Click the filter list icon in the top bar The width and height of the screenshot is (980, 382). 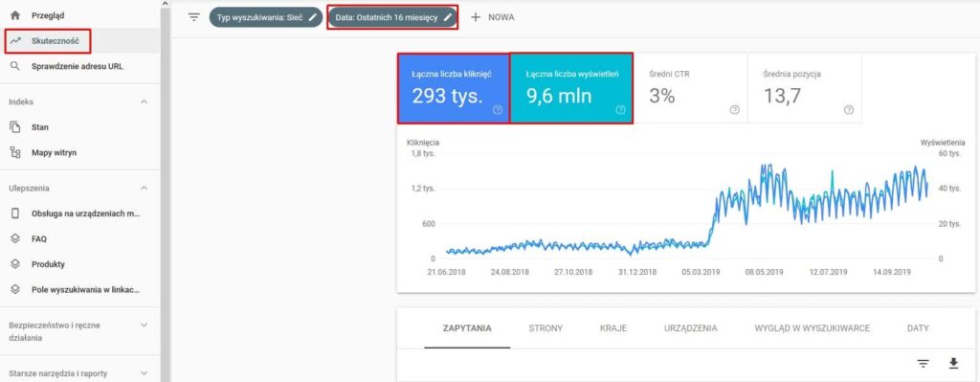pos(194,17)
